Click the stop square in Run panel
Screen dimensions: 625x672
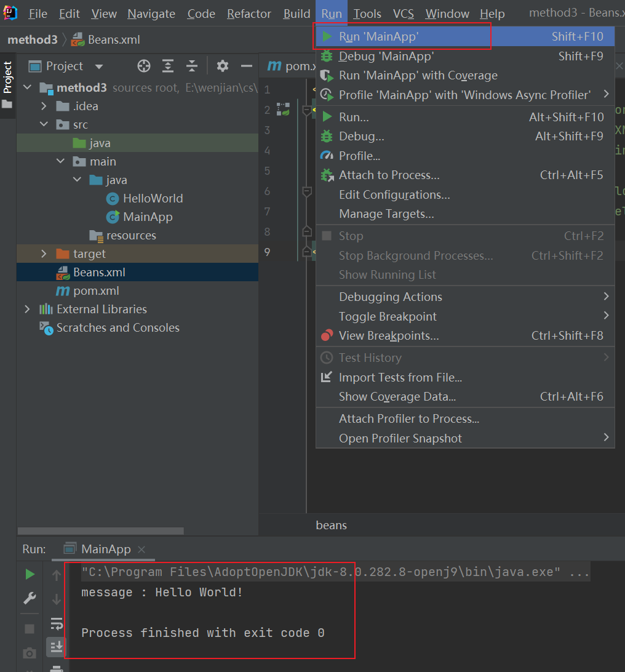(x=30, y=629)
